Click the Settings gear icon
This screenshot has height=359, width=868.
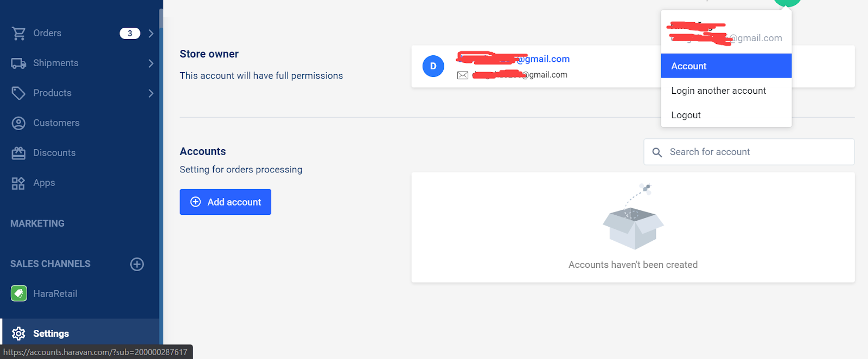point(18,334)
